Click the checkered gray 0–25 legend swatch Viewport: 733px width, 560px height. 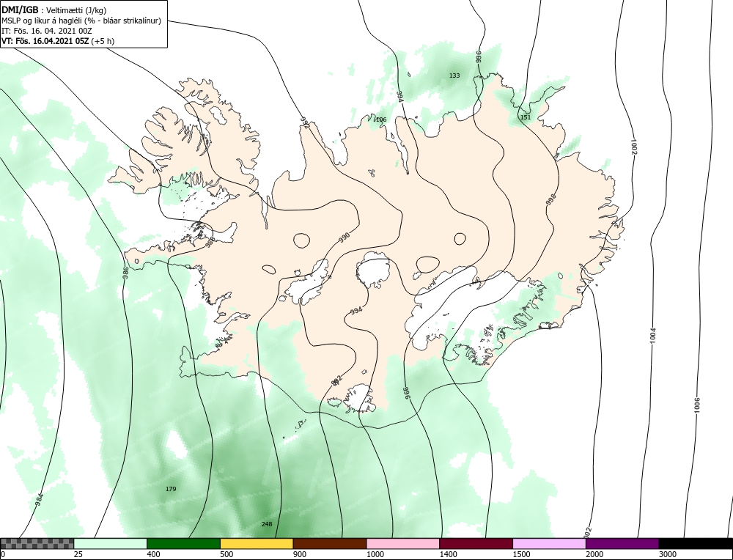37,544
